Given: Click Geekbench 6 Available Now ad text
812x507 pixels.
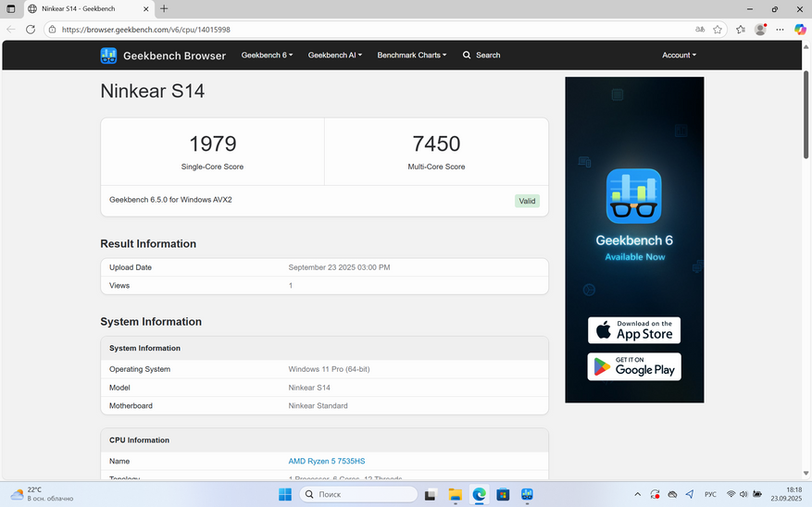Looking at the screenshot, I should (x=634, y=248).
